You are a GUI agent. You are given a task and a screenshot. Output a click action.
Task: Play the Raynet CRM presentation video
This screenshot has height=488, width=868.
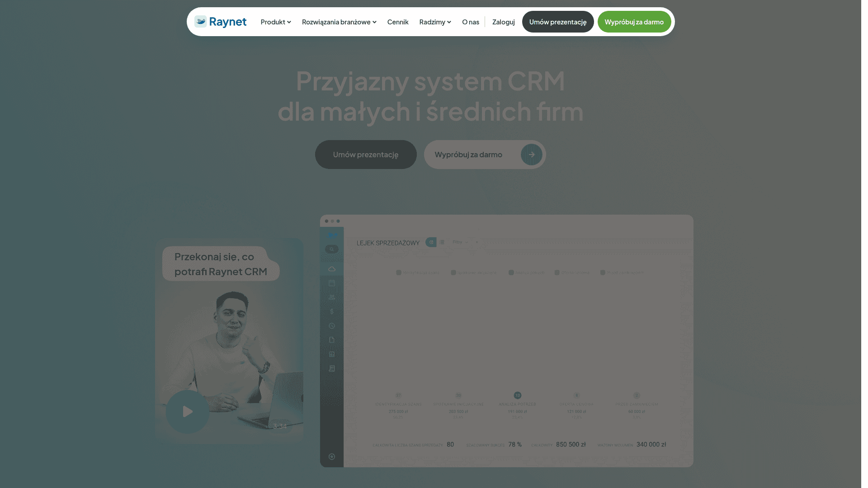pos(188,412)
